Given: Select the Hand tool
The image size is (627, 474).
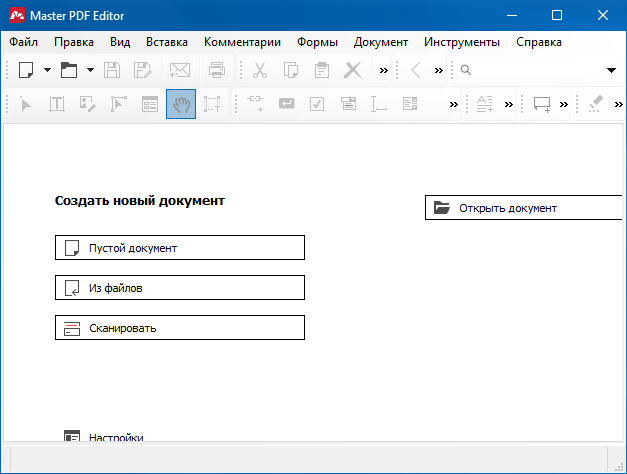Looking at the screenshot, I should coord(181,104).
